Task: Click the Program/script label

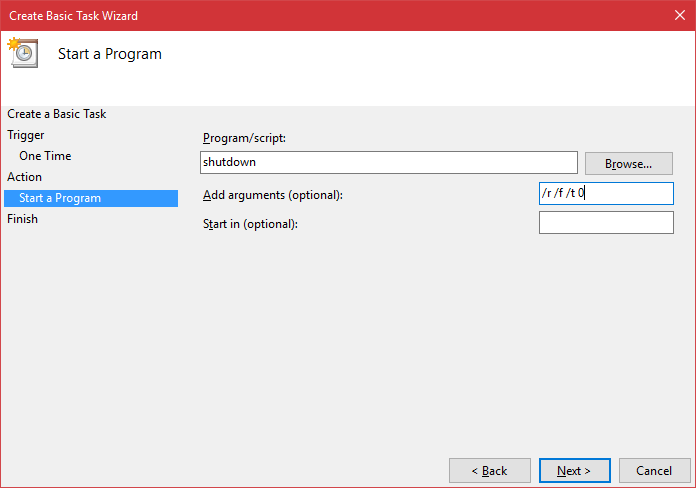Action: pyautogui.click(x=244, y=138)
